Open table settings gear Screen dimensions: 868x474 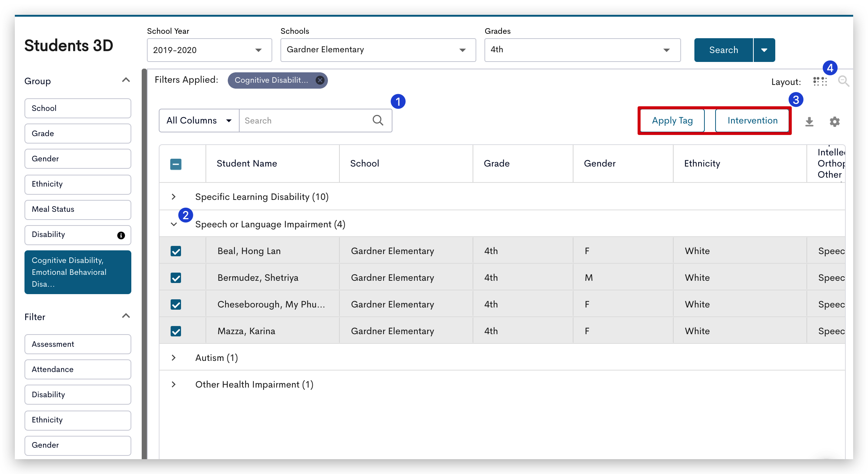pos(835,121)
